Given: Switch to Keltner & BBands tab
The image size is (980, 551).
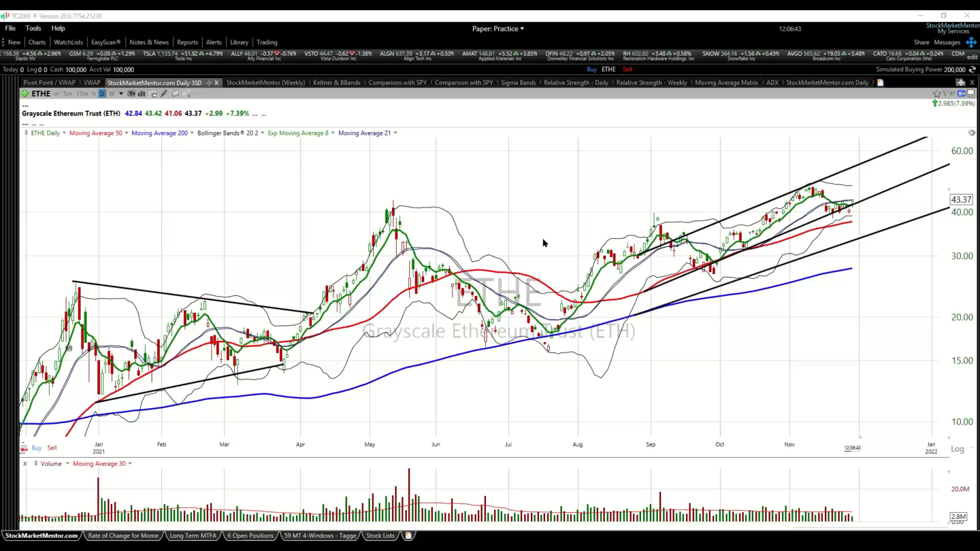Looking at the screenshot, I should coord(336,83).
